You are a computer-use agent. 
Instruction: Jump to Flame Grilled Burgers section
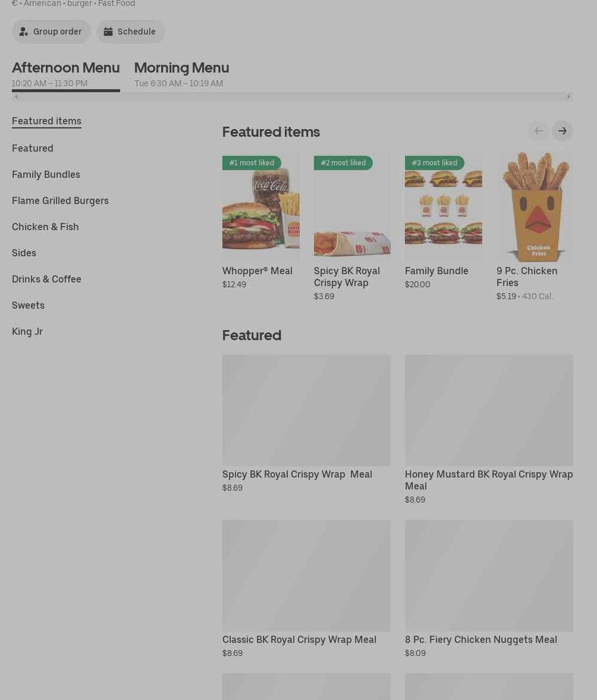[60, 201]
